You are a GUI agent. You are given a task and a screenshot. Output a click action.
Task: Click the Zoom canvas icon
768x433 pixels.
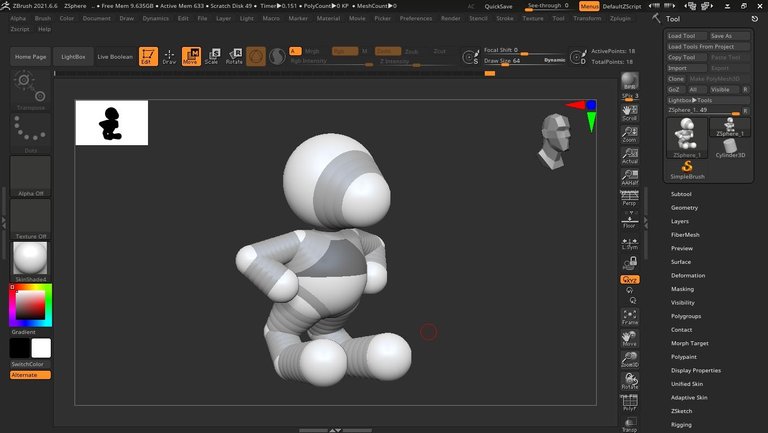(x=629, y=134)
